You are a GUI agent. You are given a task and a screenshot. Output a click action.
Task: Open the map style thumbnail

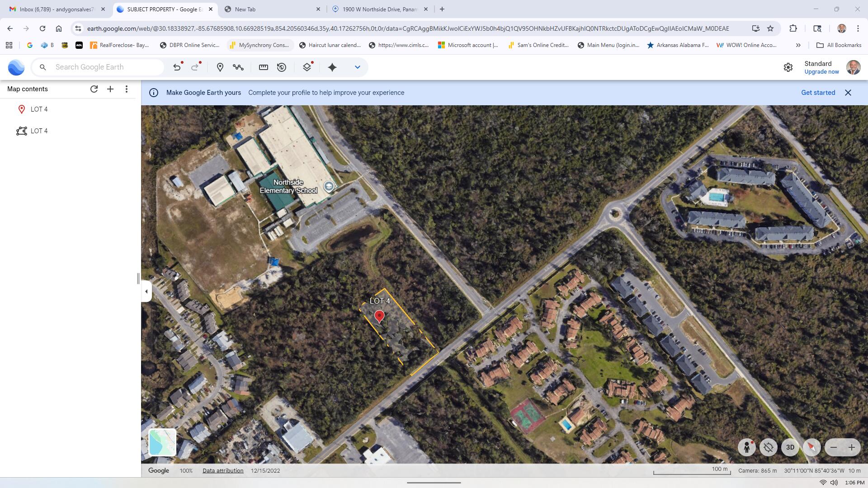[x=162, y=442]
